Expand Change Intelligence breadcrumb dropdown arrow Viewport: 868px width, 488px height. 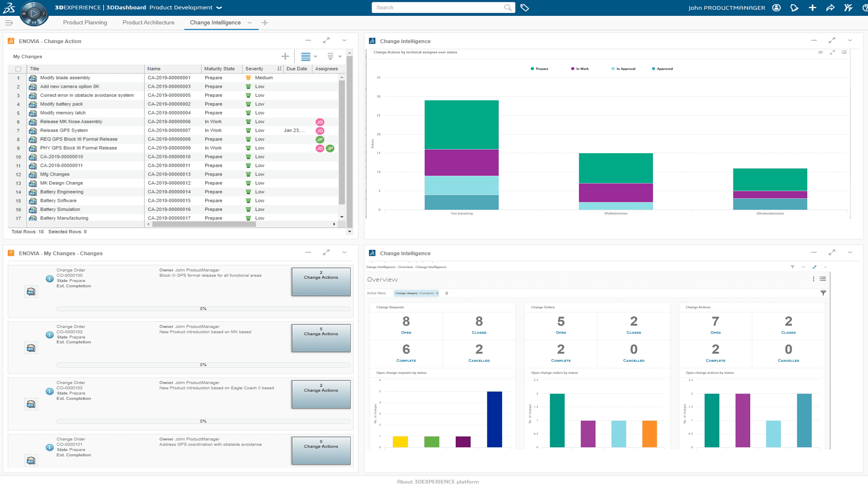[250, 23]
